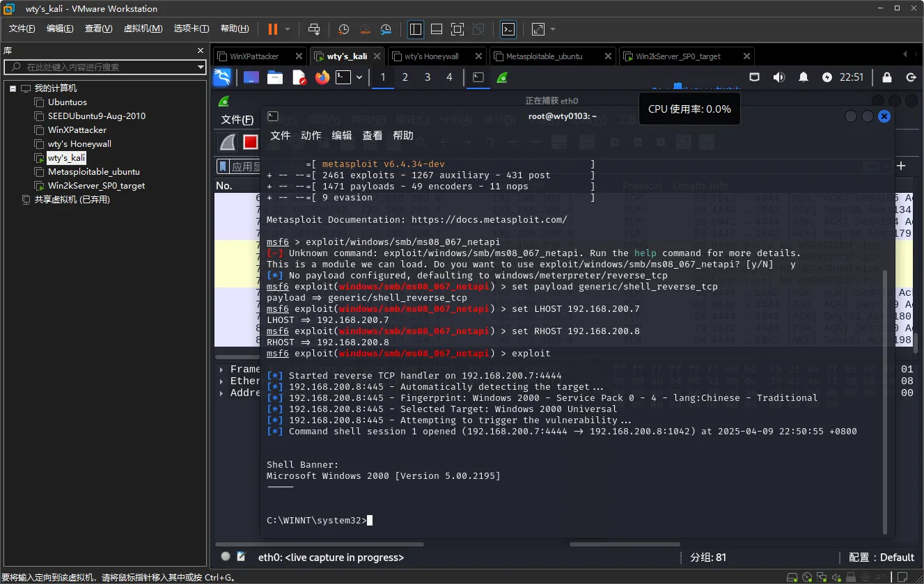This screenshot has width=924, height=584.
Task: Open the 编辑(E) menu in VMware
Action: pyautogui.click(x=60, y=29)
